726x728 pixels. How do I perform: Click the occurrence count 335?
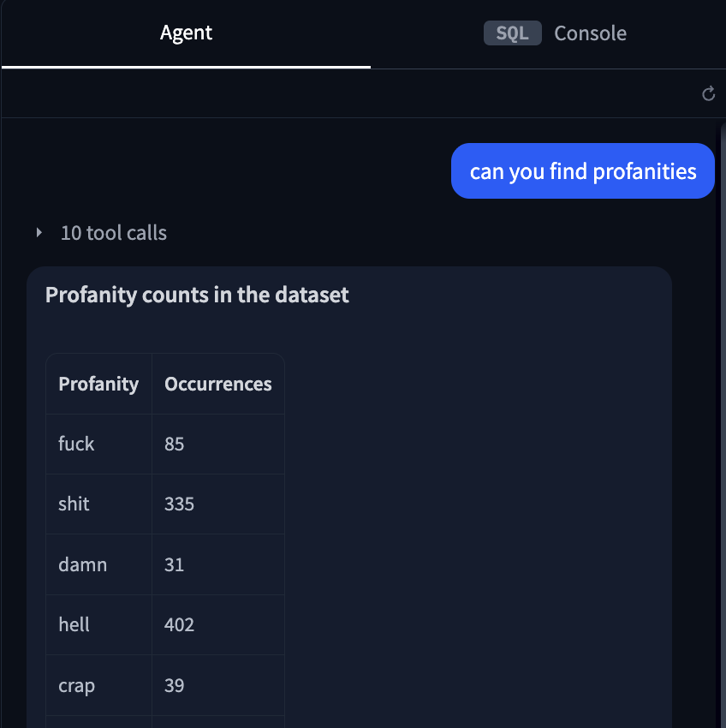coord(179,504)
